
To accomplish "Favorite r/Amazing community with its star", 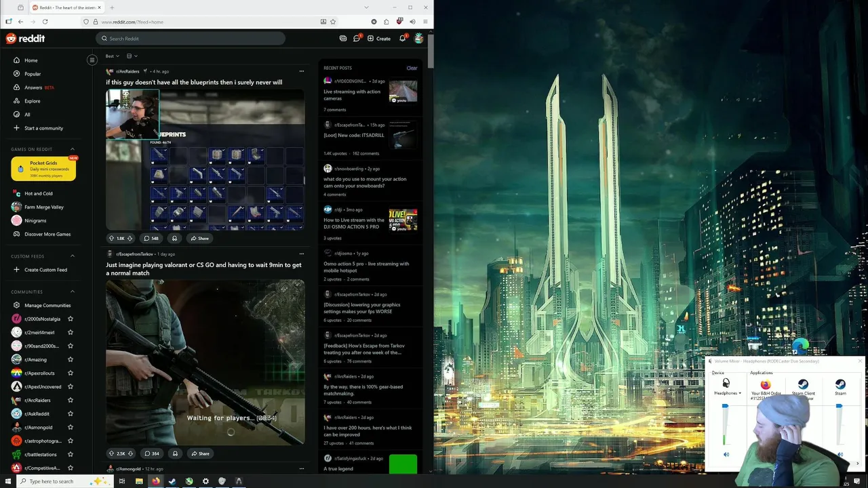I will [71, 359].
